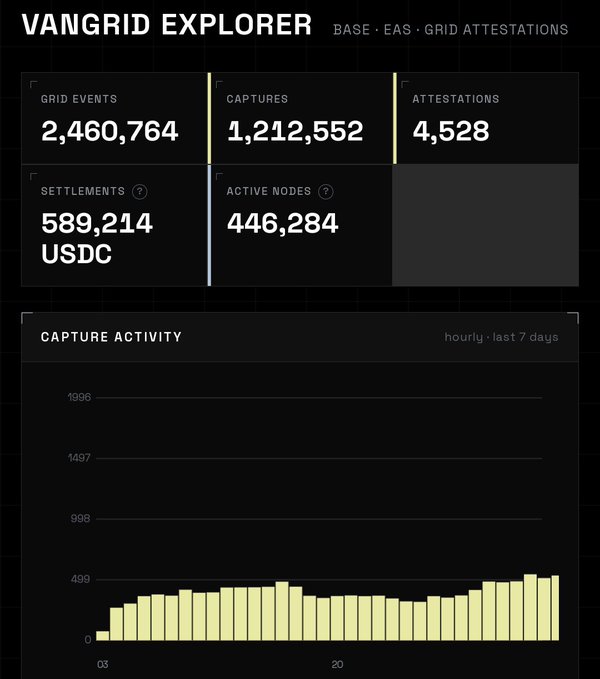This screenshot has width=600, height=679.
Task: Click the ATTESTATIONS card label
Action: [456, 99]
